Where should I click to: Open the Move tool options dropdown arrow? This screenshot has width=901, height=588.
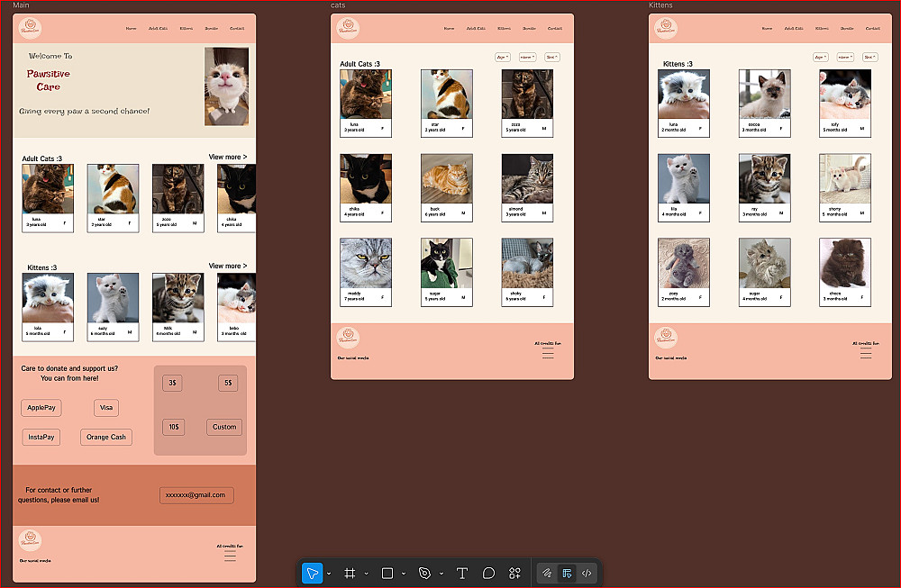click(x=329, y=574)
